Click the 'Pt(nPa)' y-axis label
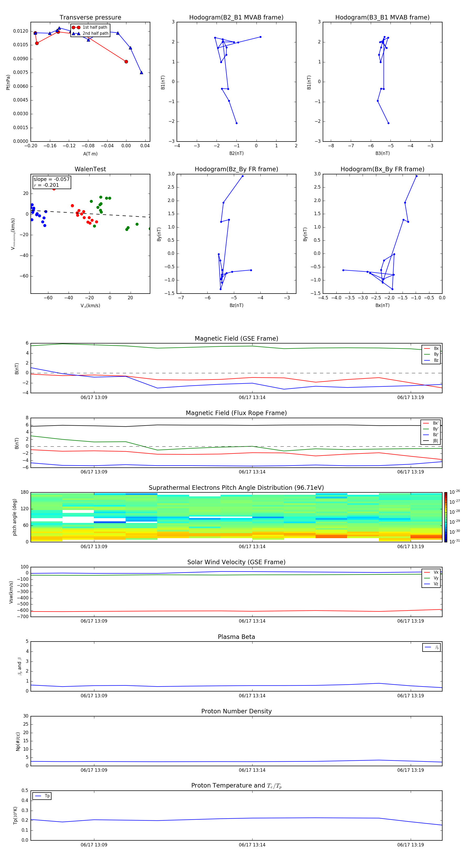473x868 pixels. coord(8,82)
